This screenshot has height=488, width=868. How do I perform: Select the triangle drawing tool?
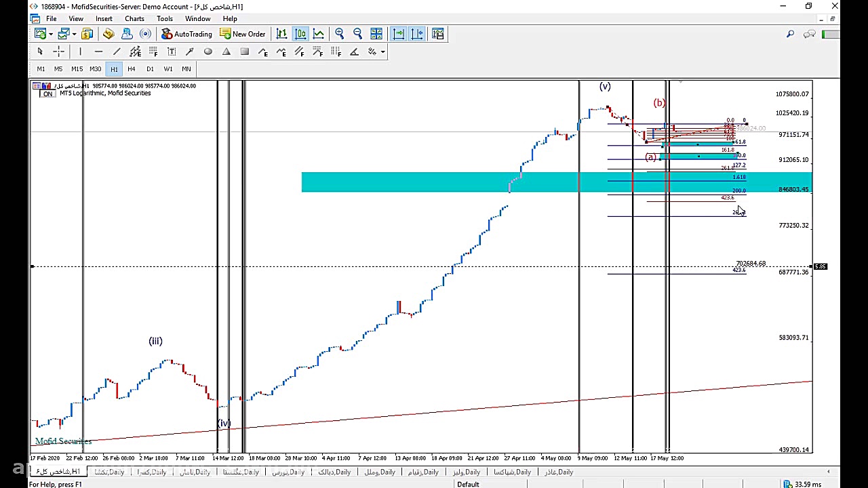[226, 52]
